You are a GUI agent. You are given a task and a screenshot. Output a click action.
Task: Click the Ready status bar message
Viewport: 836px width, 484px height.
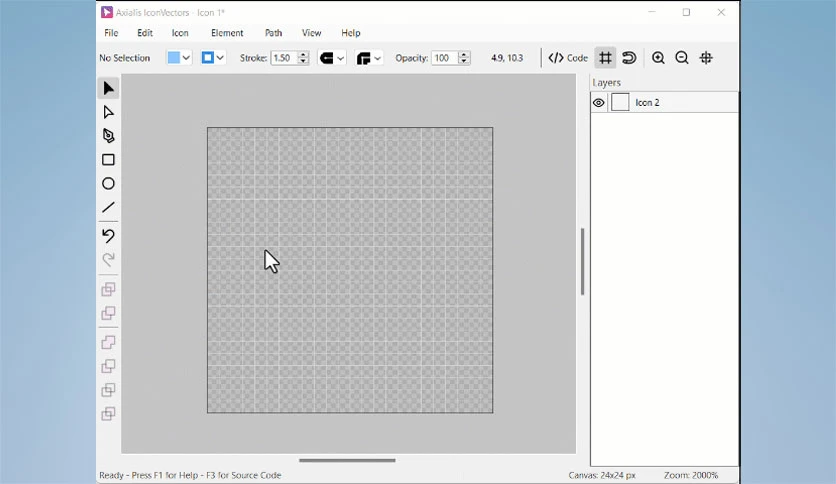[x=190, y=475]
